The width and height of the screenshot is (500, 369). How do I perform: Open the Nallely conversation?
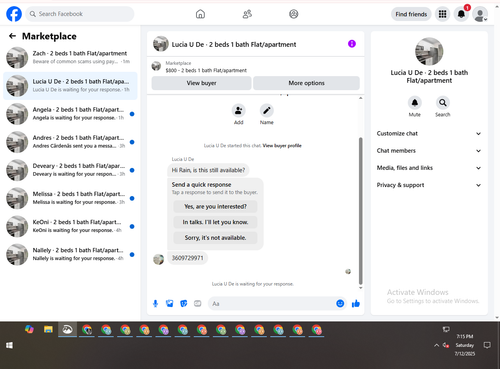point(70,254)
